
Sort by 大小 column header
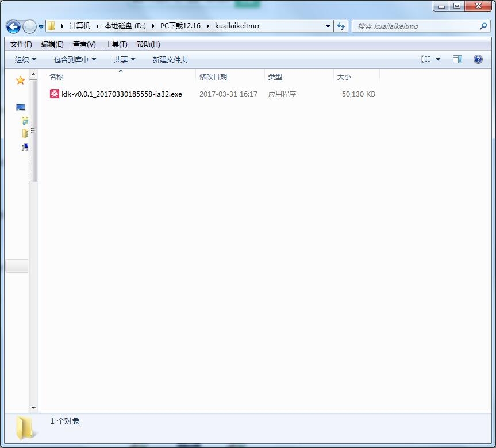pyautogui.click(x=344, y=77)
